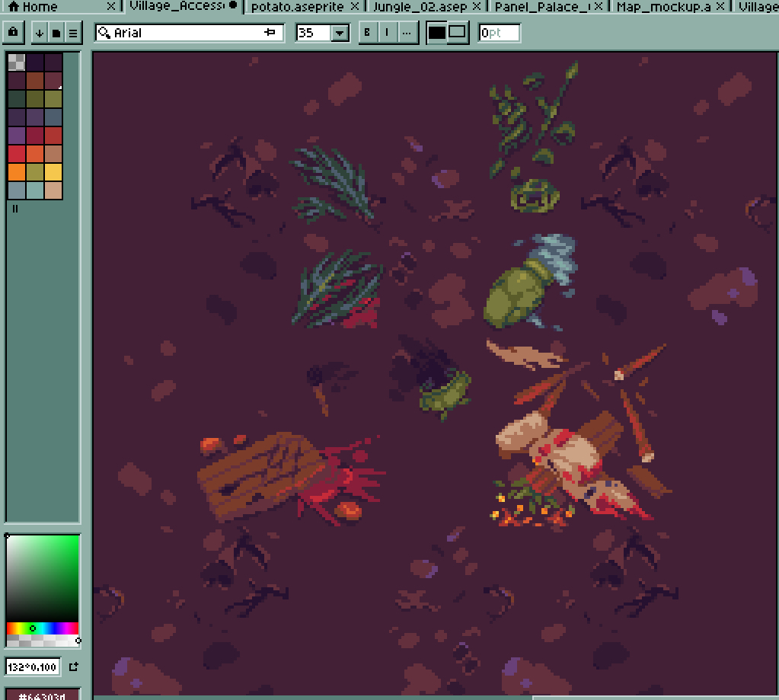Viewport: 779px width, 700px height.
Task: Open the Arial font selector
Action: [x=183, y=33]
